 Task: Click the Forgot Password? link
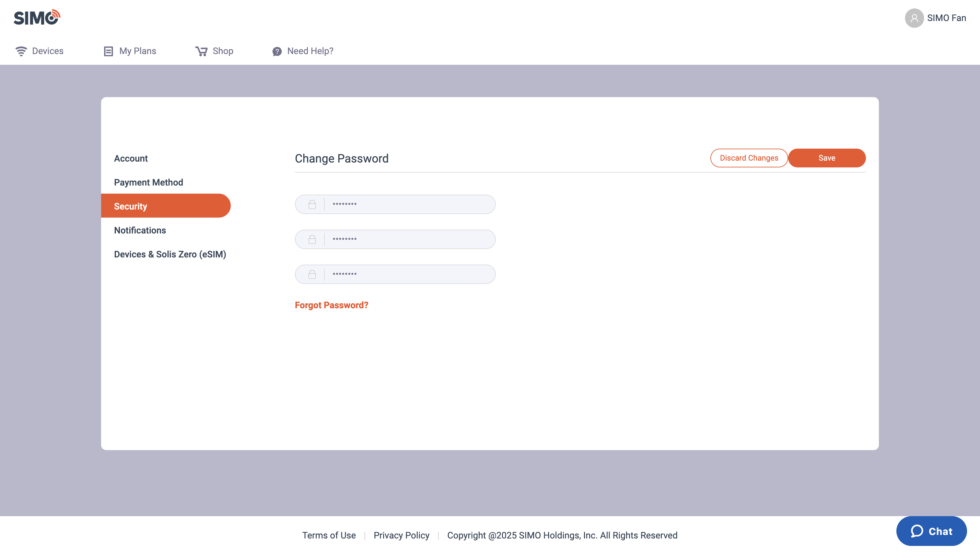tap(332, 305)
